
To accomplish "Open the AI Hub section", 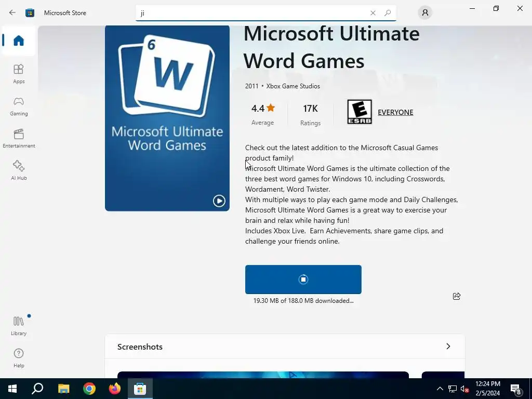I will tap(19, 170).
